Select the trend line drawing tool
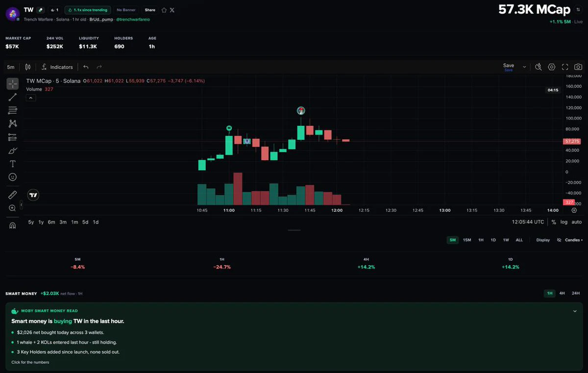588x373 pixels. (13, 97)
